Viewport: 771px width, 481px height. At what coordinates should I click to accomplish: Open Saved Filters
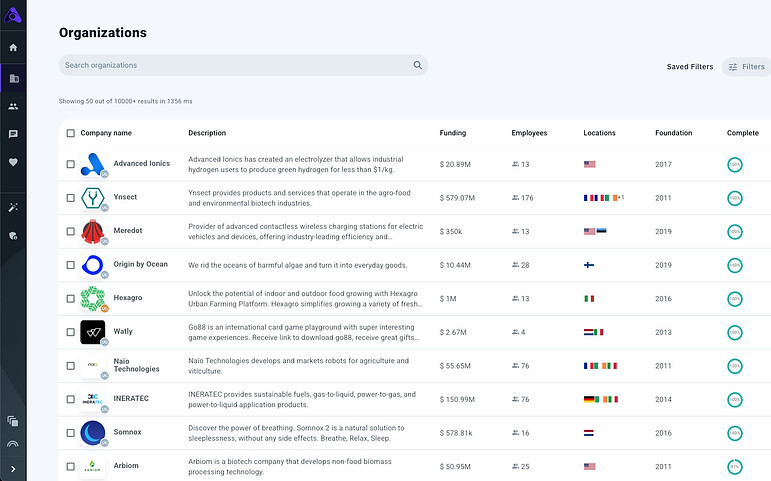pos(690,66)
